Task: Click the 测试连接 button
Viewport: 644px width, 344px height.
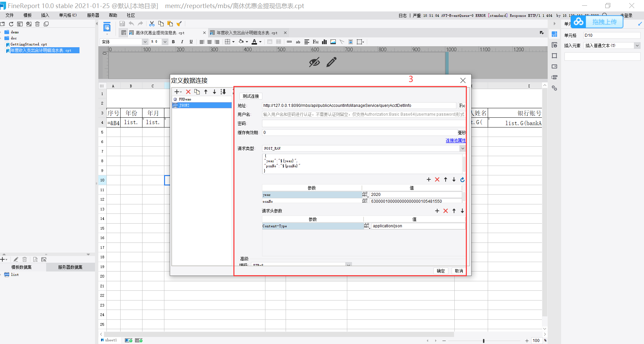Action: click(251, 96)
